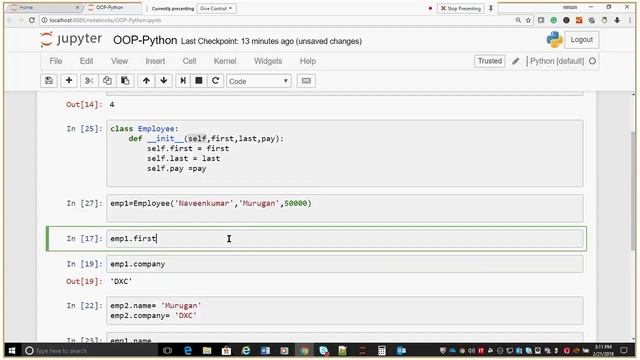
Task: Open the Widgets menu
Action: pyautogui.click(x=268, y=61)
